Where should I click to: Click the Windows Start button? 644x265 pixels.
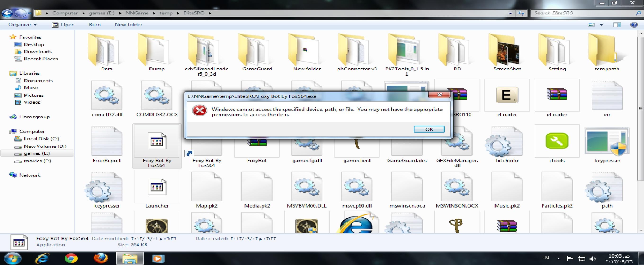tap(12, 259)
